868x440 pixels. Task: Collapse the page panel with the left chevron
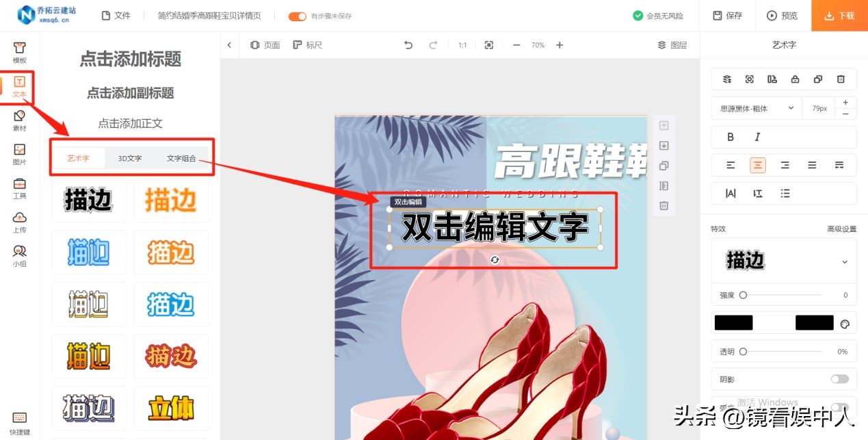pyautogui.click(x=230, y=44)
